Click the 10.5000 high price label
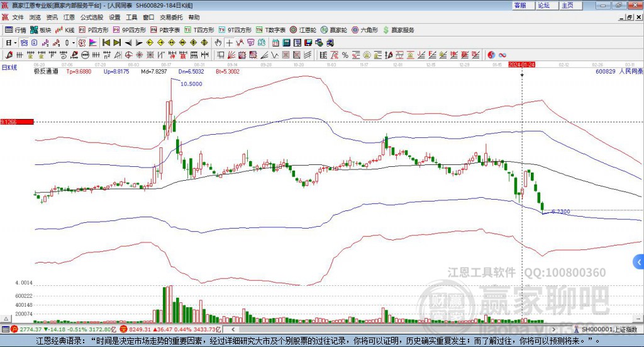The height and width of the screenshot is (347, 644). click(x=191, y=84)
